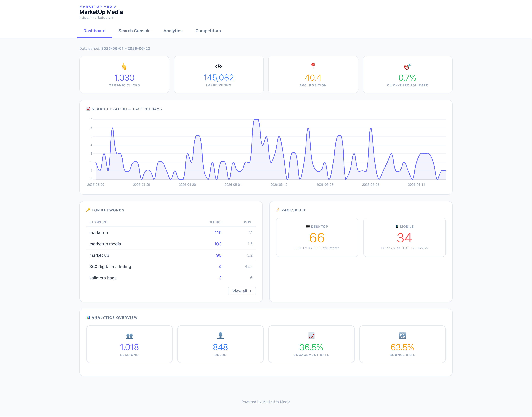Click the KEYWORD column header
The height and width of the screenshot is (417, 532).
coord(98,222)
